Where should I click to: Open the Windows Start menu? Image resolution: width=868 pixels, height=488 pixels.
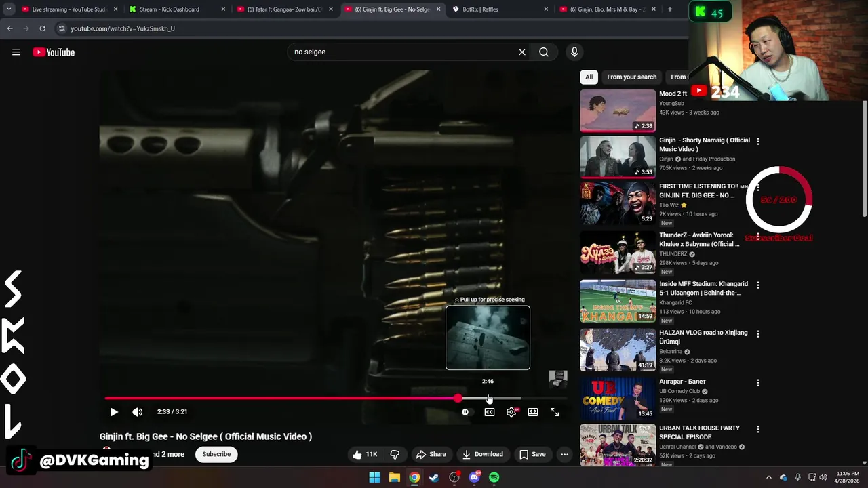374,477
